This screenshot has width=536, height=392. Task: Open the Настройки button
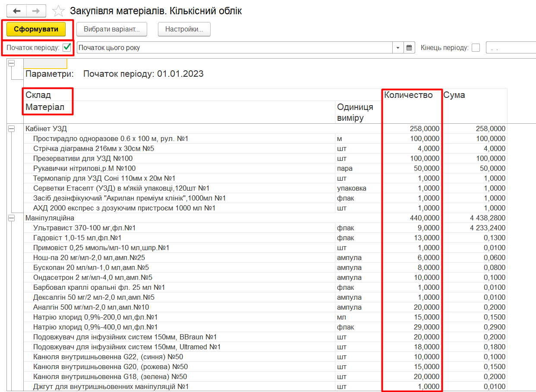(x=184, y=29)
